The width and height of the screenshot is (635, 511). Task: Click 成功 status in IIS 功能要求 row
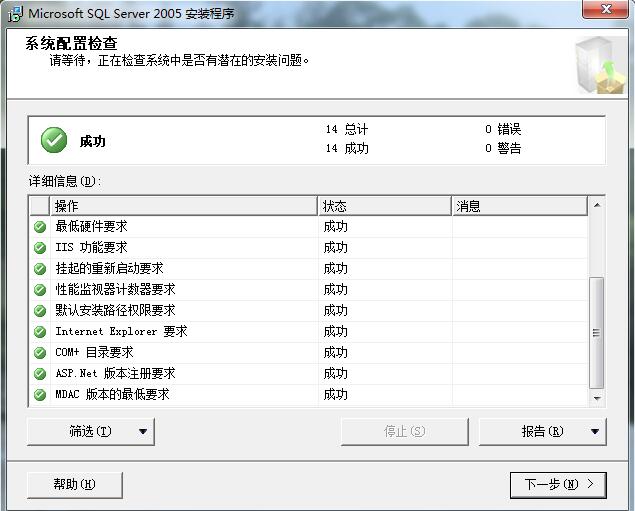336,248
